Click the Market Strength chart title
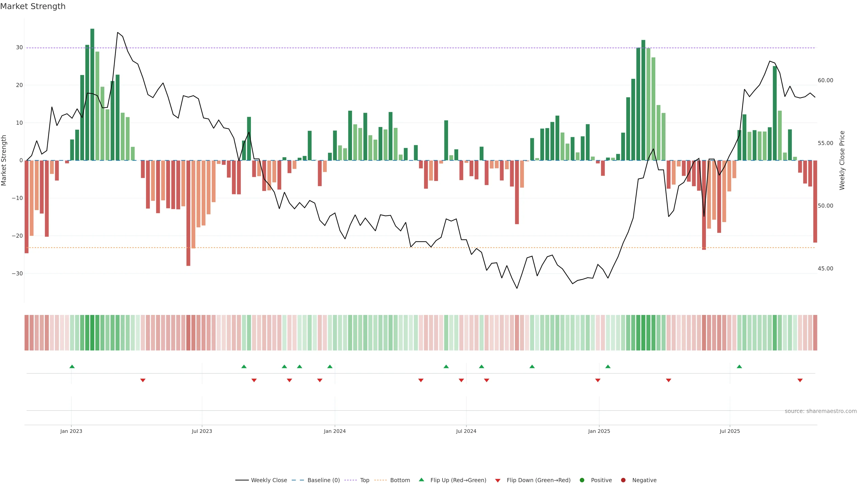 pyautogui.click(x=33, y=6)
